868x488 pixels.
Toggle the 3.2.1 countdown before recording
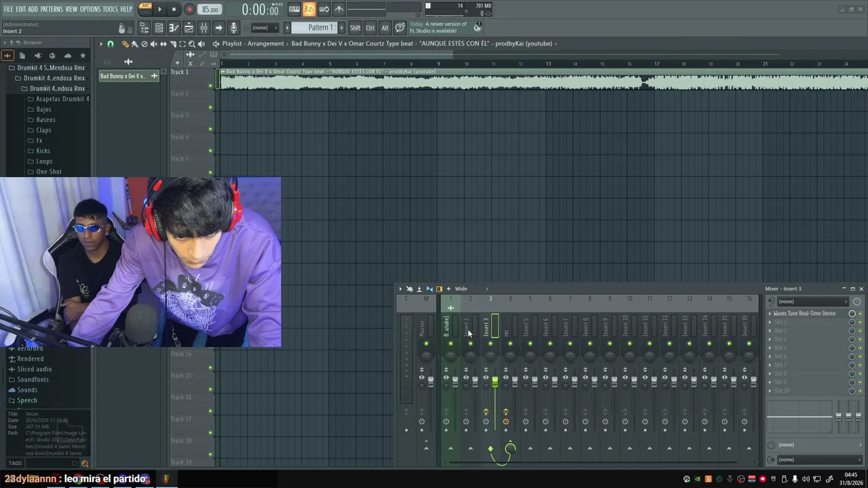click(309, 9)
